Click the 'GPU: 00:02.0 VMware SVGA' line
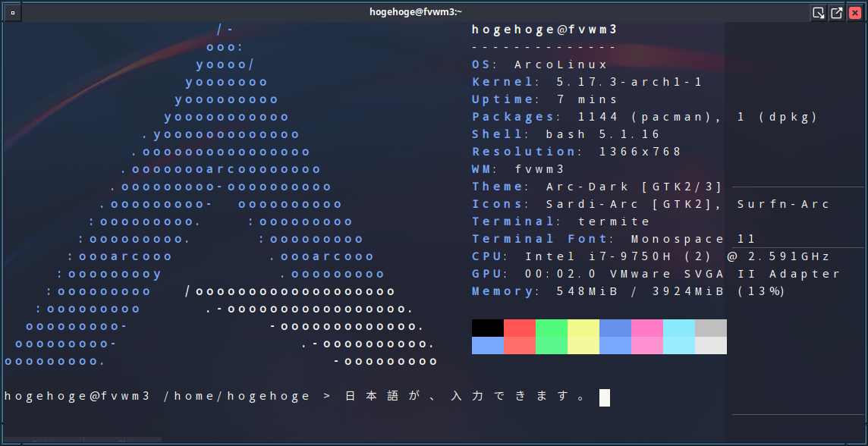 pyautogui.click(x=656, y=274)
